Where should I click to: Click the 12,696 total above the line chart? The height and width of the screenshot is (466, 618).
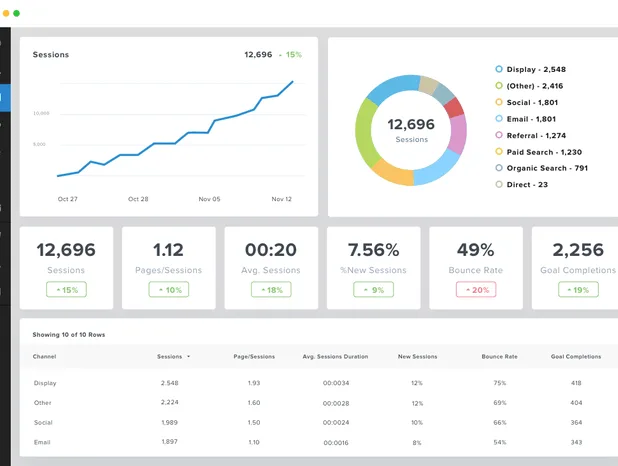[x=258, y=54]
